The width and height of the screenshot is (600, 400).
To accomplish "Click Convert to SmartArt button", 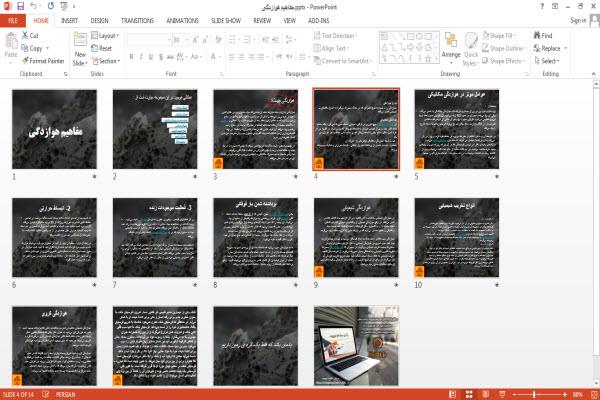I will pos(343,61).
